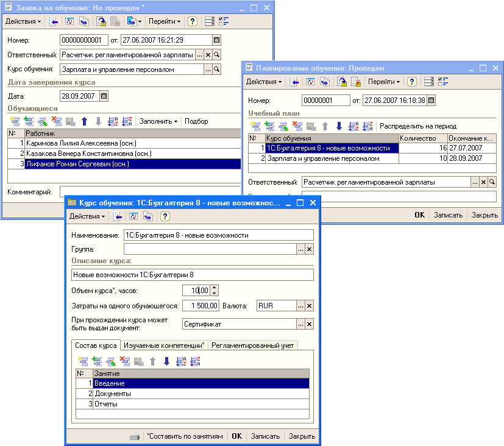
Task: Delete selected row in Обучающиеся table
Action: pyautogui.click(x=57, y=121)
